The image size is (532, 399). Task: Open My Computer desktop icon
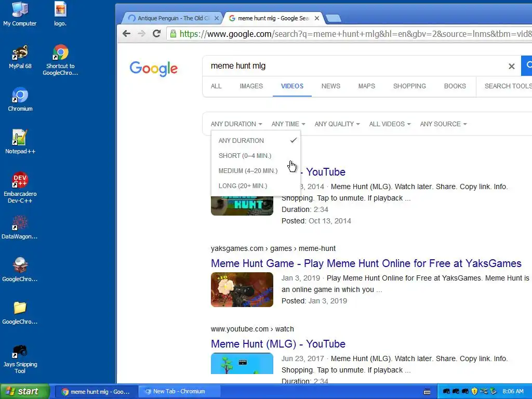(x=20, y=14)
